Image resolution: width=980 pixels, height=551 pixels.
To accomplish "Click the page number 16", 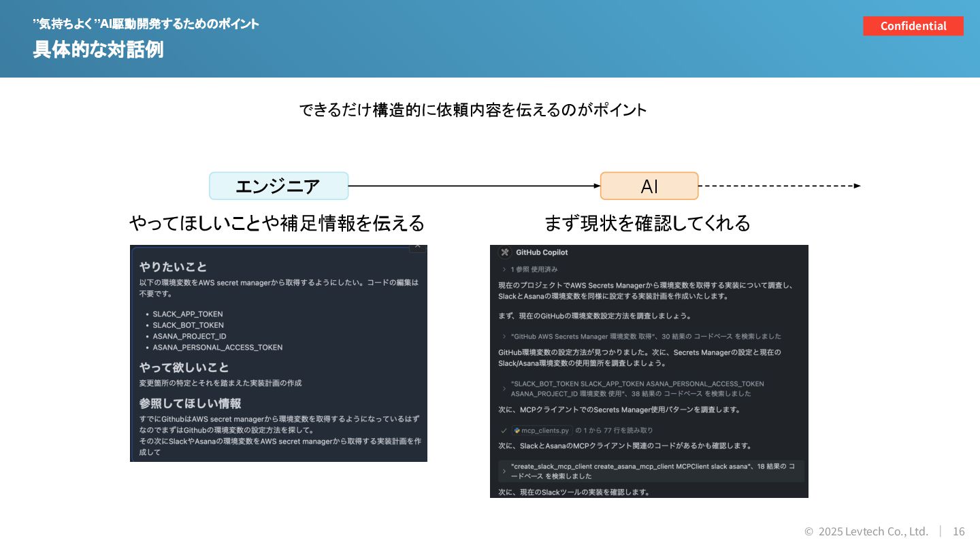I will click(x=958, y=531).
